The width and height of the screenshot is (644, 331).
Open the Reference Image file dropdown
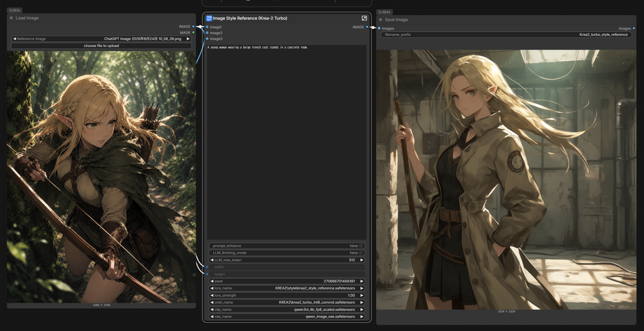coord(101,39)
